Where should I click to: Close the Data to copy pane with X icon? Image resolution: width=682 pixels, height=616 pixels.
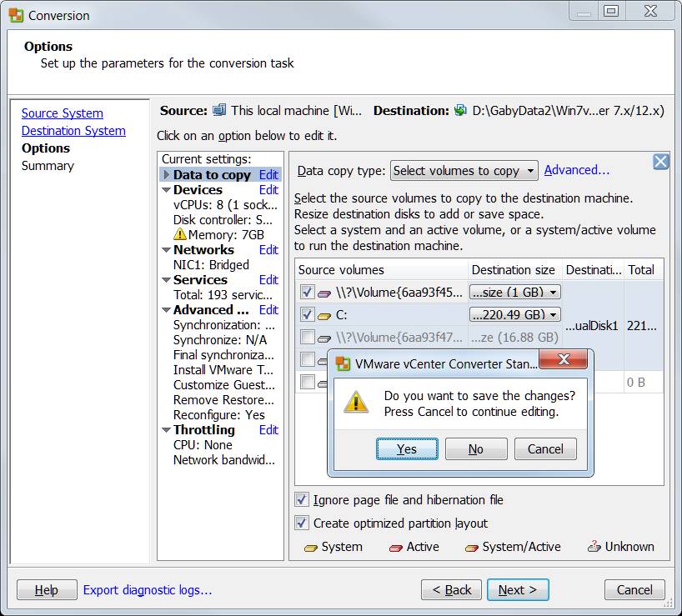coord(660,162)
